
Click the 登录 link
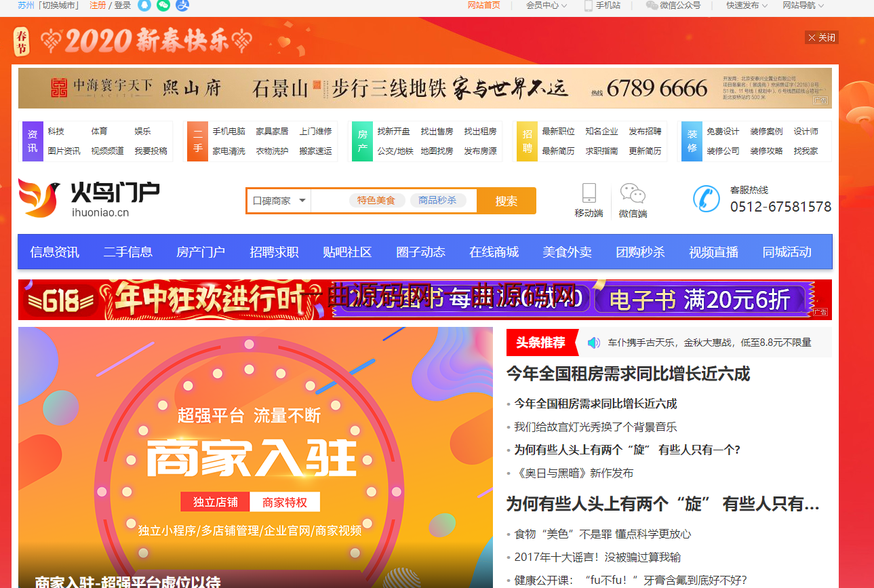click(122, 5)
